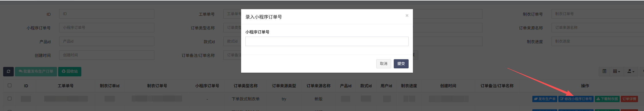Click the 创建时间 filter field

point(107,55)
